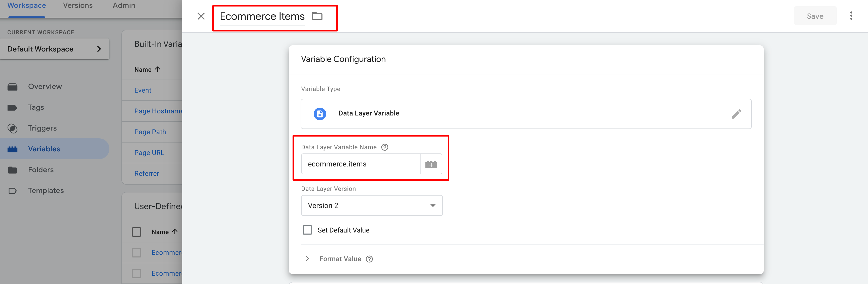Toggle the select-all checkbox in User-Defined table
This screenshot has width=868, height=284.
(x=137, y=232)
